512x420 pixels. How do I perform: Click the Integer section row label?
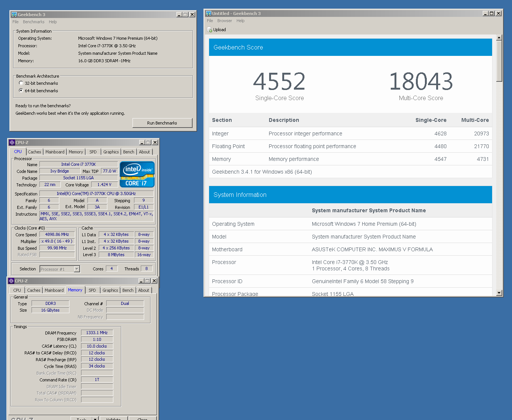click(220, 133)
